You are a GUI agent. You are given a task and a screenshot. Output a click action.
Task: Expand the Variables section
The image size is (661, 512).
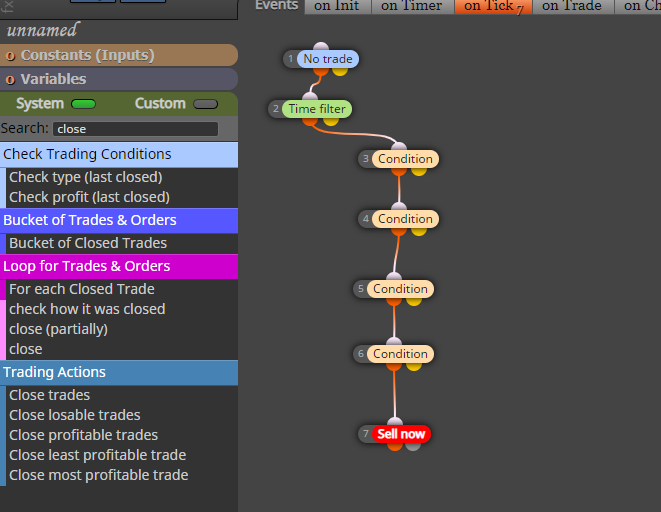(119, 79)
